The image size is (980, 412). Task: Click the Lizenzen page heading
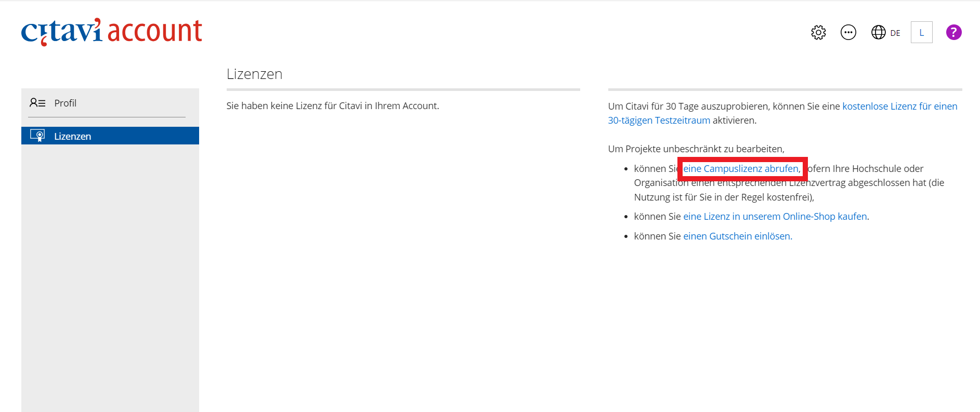(254, 74)
